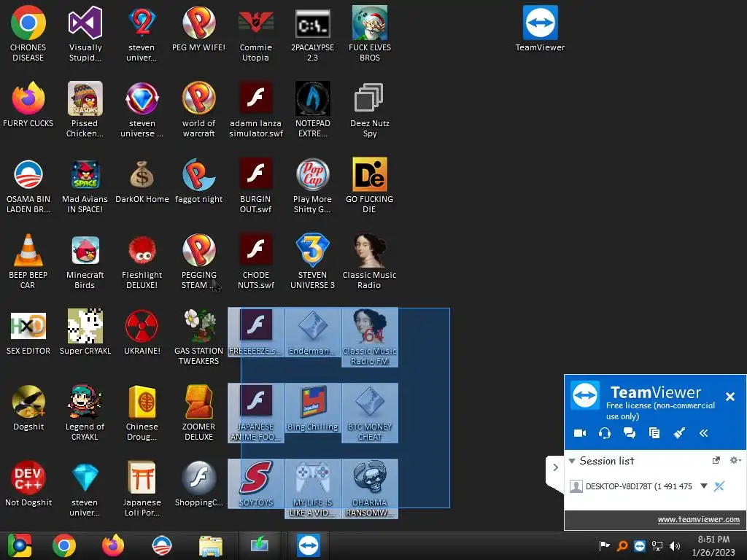Select the whiteboard pen icon in TeamViewer
Screen dimensions: 747x560
pyautogui.click(x=679, y=433)
